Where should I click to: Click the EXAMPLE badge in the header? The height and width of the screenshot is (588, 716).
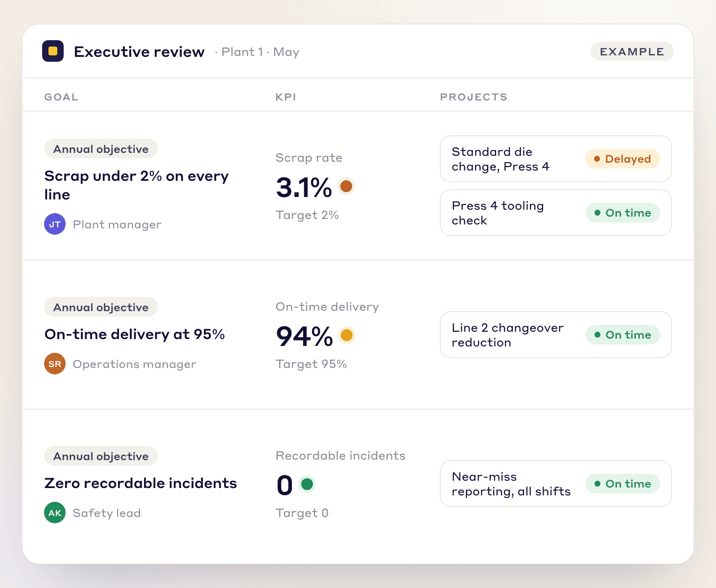coord(632,51)
